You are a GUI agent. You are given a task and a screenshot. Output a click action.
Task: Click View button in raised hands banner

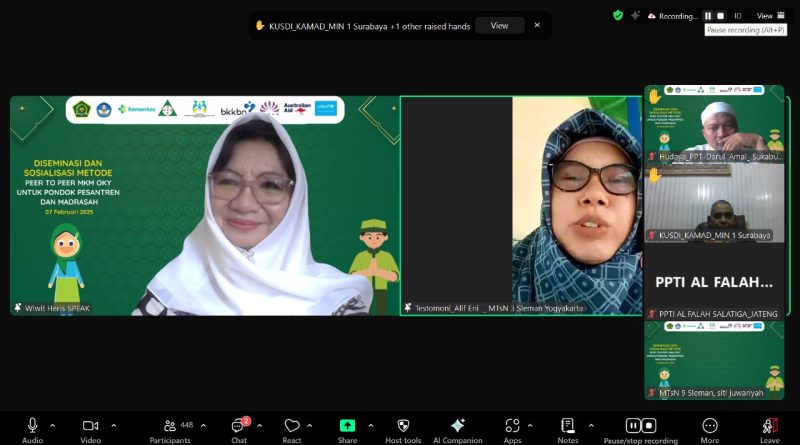coord(499,26)
